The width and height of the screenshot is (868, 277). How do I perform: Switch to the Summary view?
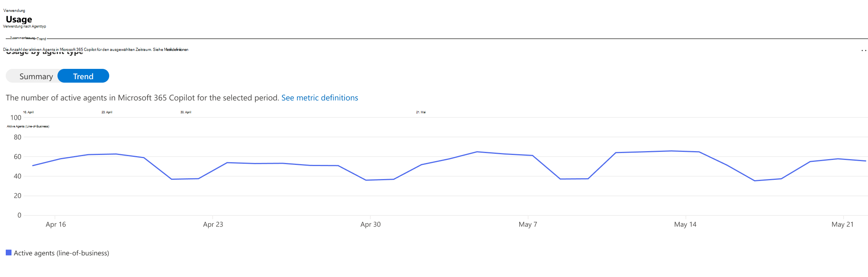click(36, 76)
